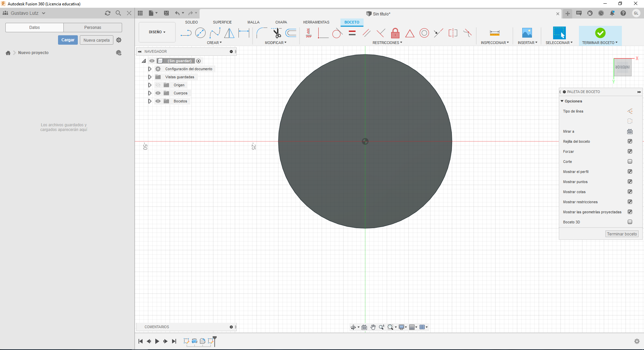Apply the Perpendicular constraint
Image resolution: width=644 pixels, height=350 pixels.
coord(381,33)
